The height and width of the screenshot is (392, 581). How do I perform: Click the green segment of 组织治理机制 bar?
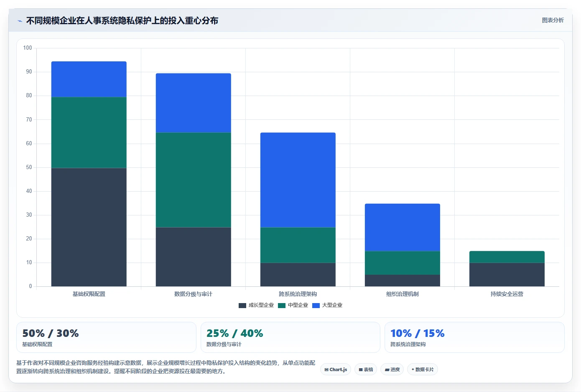click(x=403, y=263)
